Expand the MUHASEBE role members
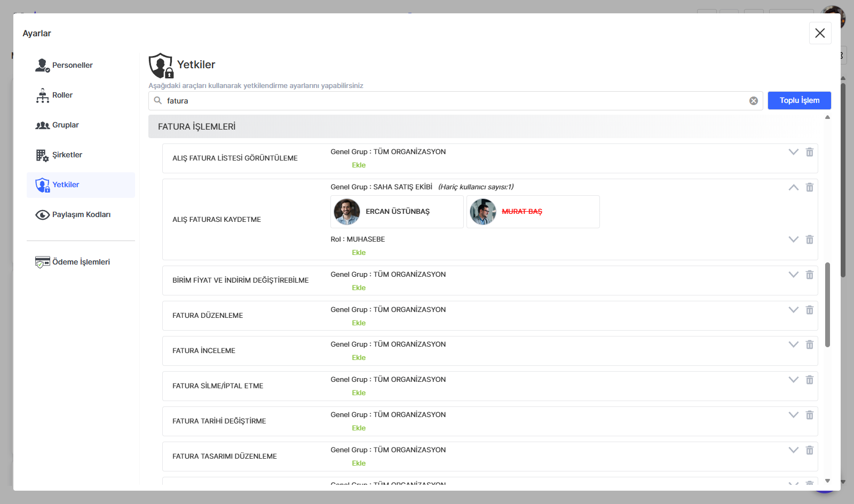This screenshot has height=504, width=854. coord(793,239)
